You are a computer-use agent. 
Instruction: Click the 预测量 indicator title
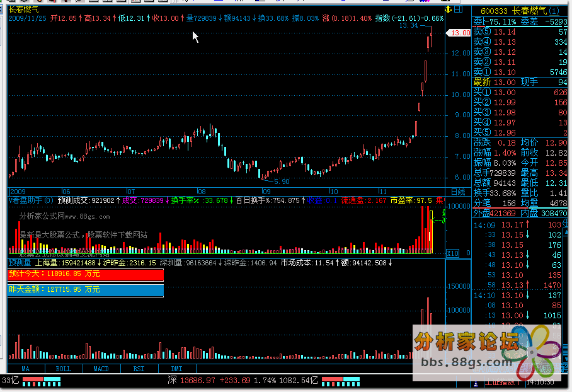[20, 262]
